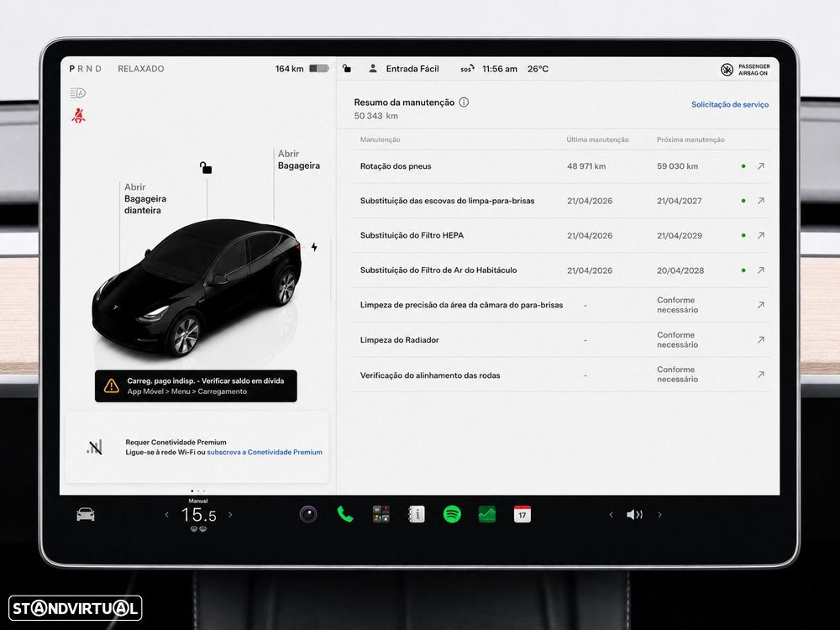Tap the 164 km range display

pos(289,69)
